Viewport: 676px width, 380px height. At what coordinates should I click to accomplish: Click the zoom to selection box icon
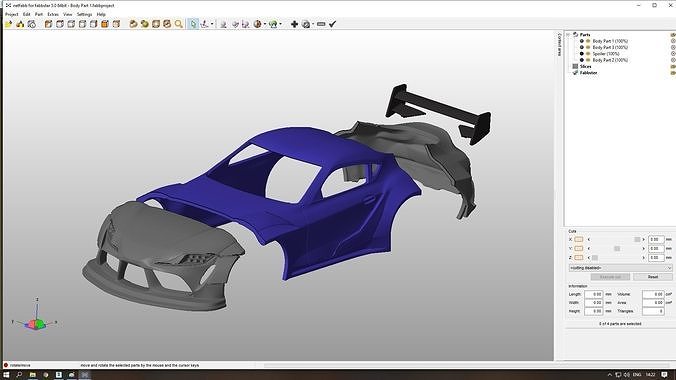point(167,24)
